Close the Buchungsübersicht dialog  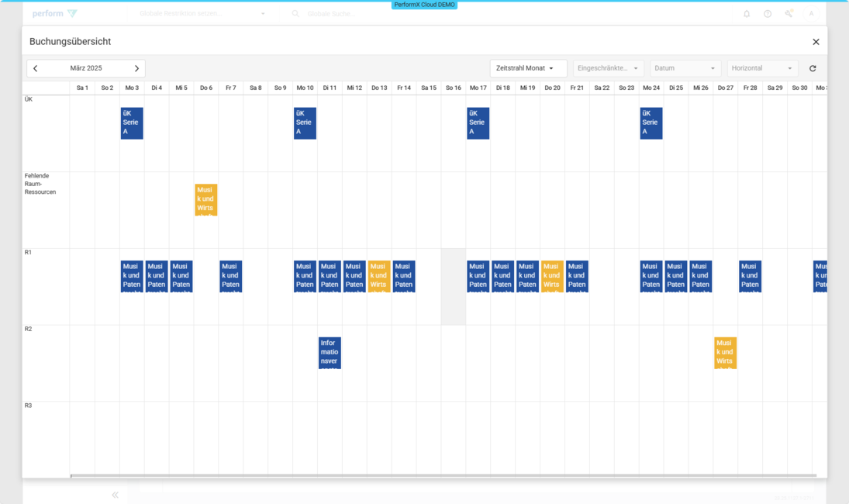(816, 42)
